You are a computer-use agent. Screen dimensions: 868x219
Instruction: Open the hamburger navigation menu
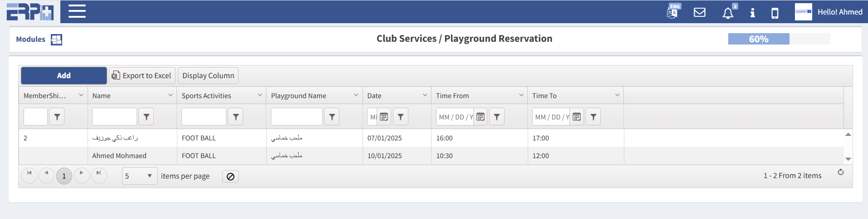pyautogui.click(x=77, y=11)
